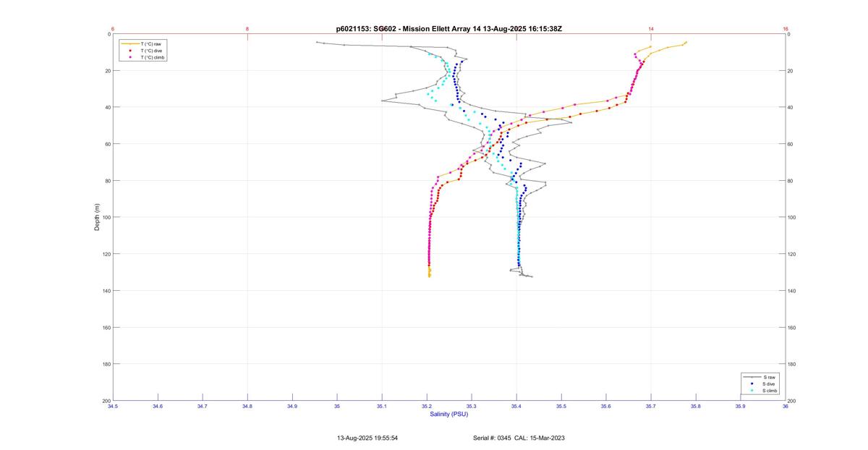Click the 35.9 salinity tick label

pos(741,407)
